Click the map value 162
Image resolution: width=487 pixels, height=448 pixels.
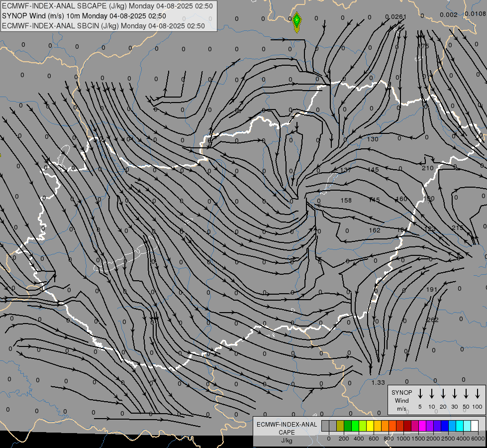coord(375,230)
